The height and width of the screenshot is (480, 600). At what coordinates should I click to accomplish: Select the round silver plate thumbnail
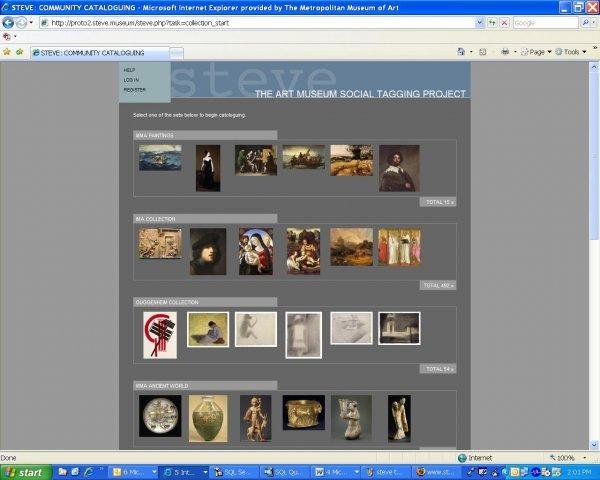160,416
